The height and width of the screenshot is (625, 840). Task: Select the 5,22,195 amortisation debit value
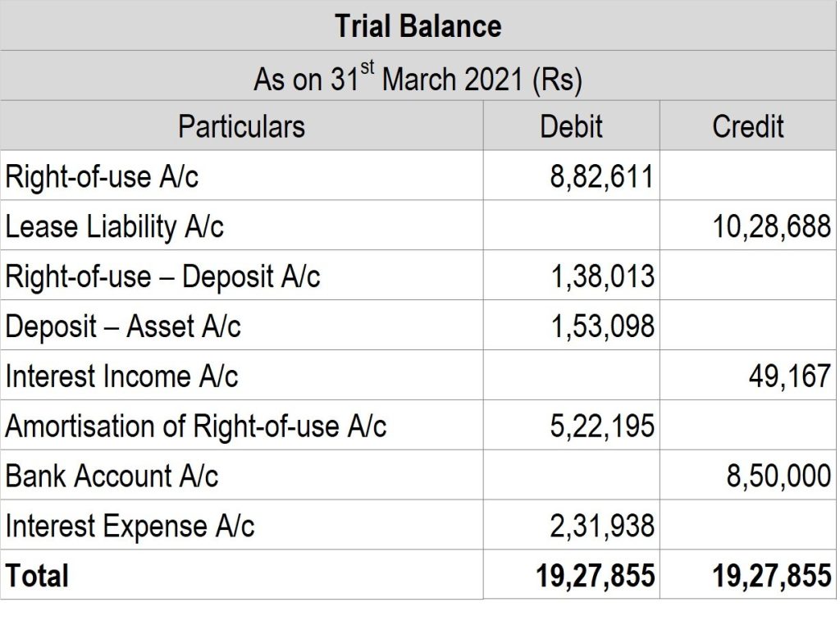(x=601, y=427)
